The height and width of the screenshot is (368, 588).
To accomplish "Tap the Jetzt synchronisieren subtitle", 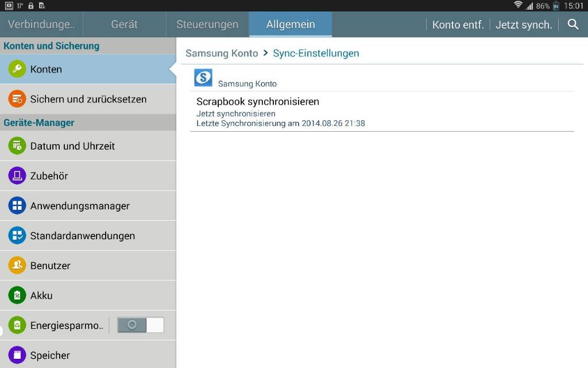I will 236,113.
